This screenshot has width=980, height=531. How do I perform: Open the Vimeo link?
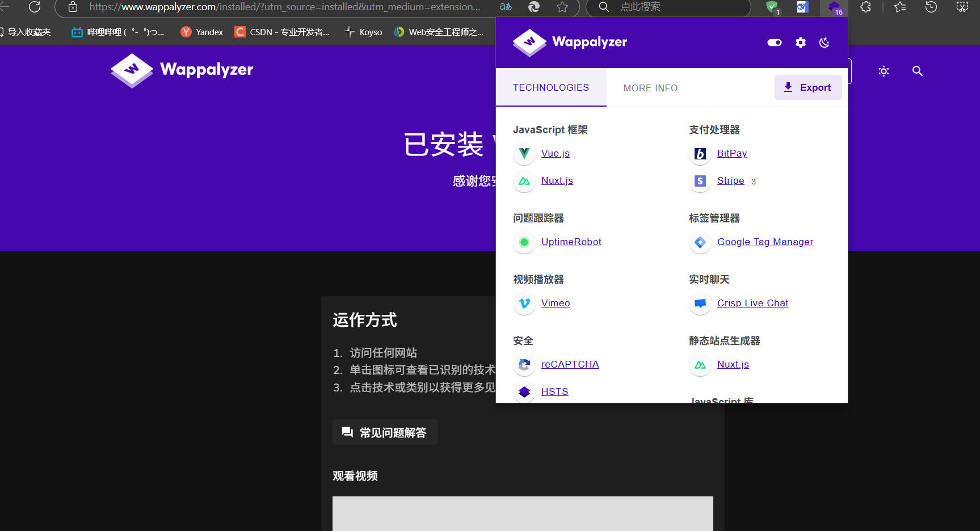[556, 303]
